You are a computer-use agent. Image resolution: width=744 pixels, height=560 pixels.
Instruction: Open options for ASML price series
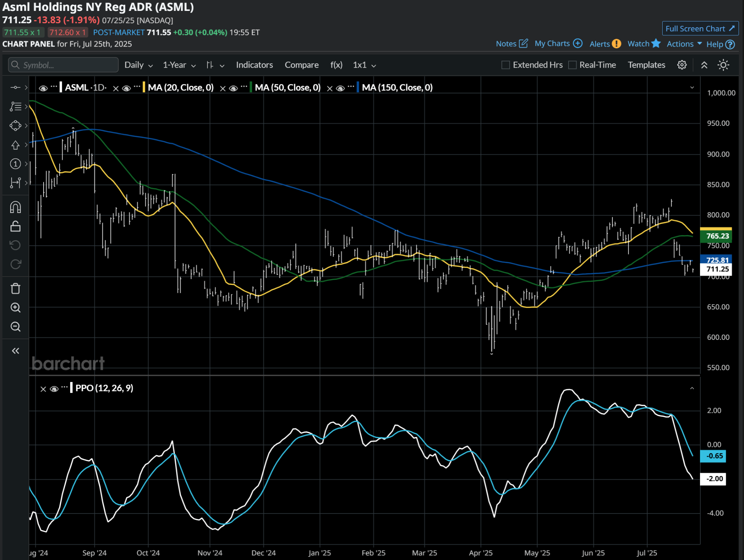point(54,87)
